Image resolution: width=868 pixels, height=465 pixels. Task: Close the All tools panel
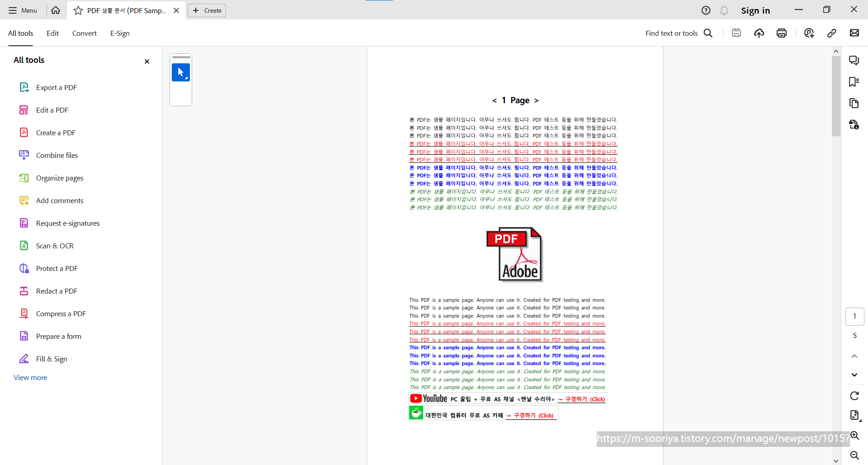click(x=147, y=62)
